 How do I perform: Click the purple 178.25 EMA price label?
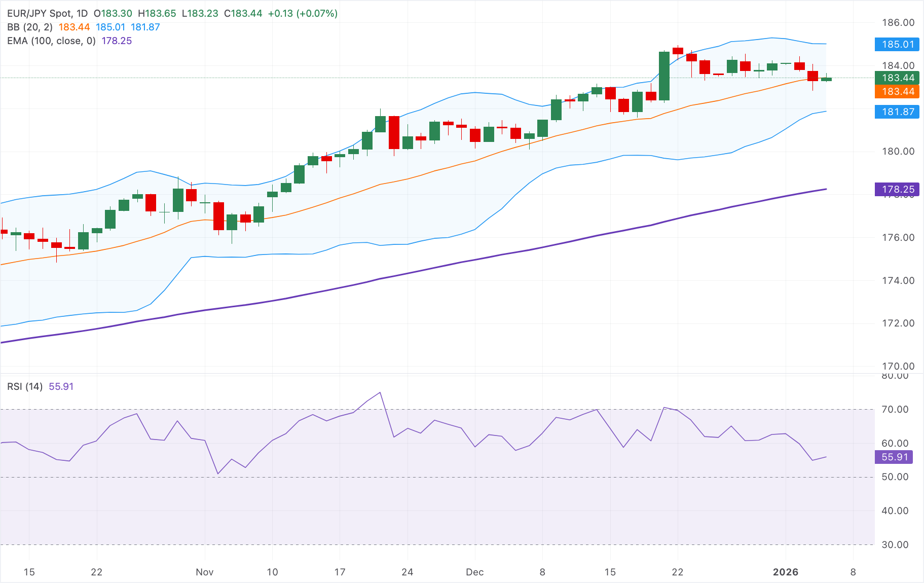point(896,189)
